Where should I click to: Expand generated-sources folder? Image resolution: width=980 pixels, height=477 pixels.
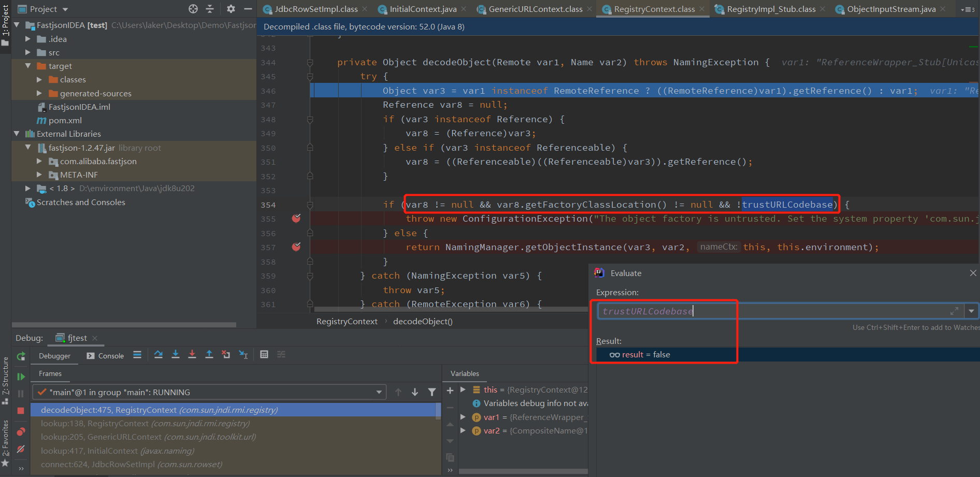click(x=39, y=93)
